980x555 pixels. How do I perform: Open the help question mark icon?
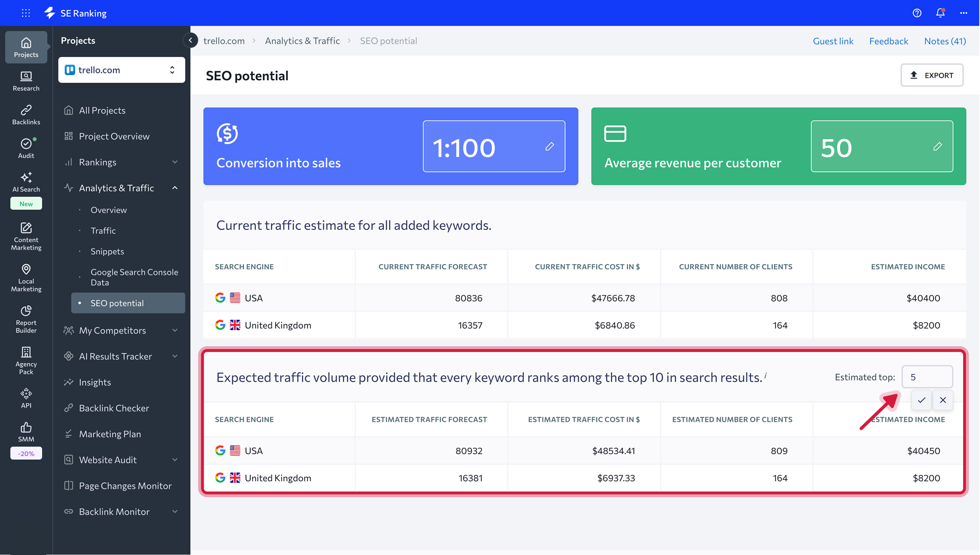917,13
